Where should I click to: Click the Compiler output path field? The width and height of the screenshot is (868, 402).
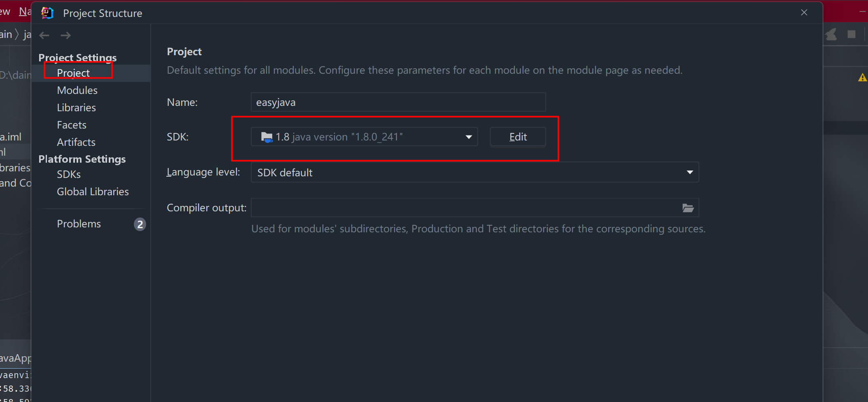tap(465, 208)
